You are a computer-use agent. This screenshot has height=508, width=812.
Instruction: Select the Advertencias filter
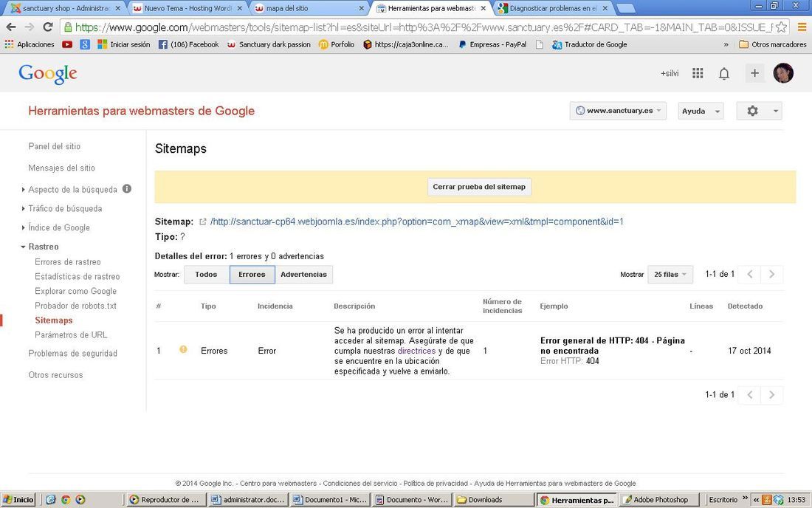304,275
